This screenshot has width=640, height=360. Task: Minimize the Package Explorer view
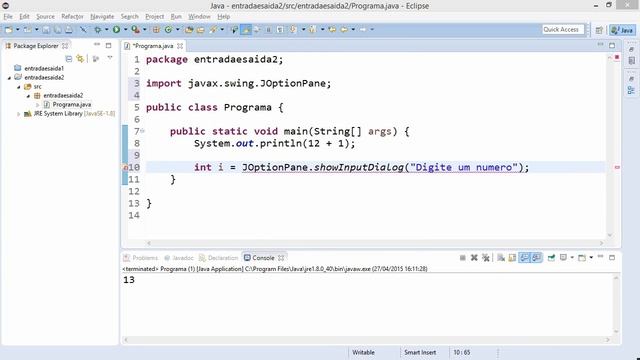point(97,45)
